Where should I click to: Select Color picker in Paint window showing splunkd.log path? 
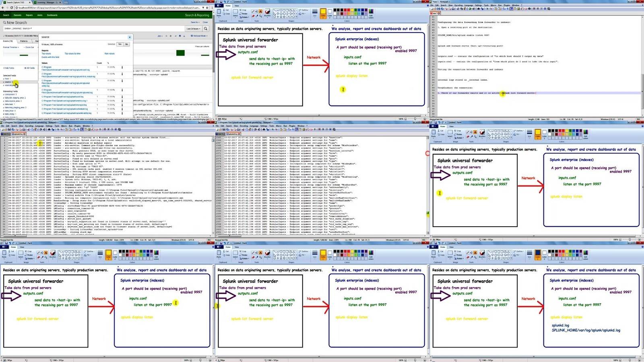pos(471,257)
